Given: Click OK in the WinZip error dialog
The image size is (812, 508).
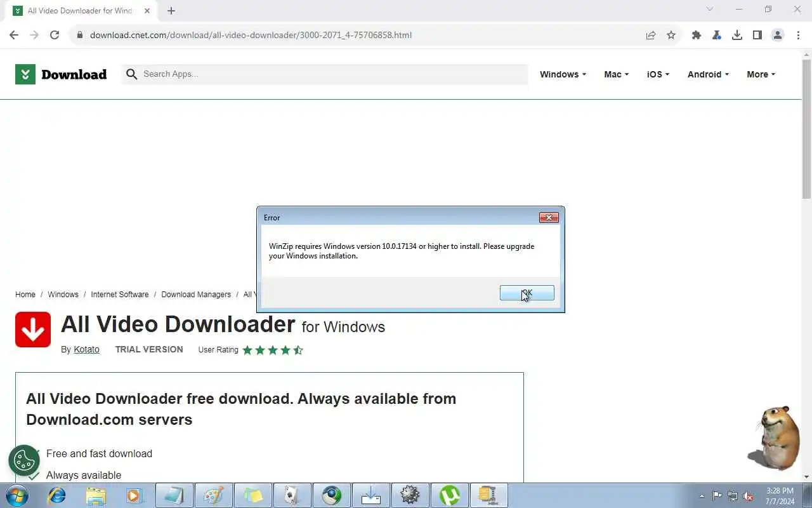Looking at the screenshot, I should 527,293.
